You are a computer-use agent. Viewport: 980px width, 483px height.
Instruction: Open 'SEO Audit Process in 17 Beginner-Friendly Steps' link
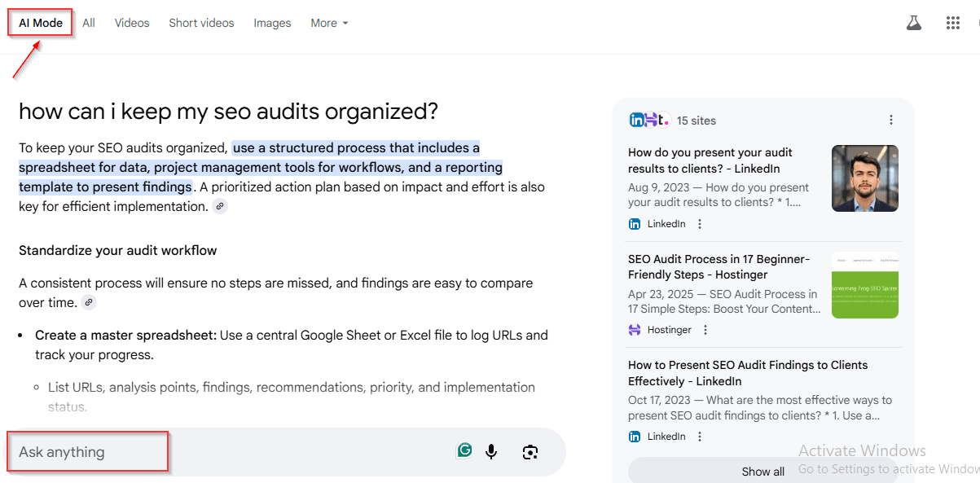(719, 267)
